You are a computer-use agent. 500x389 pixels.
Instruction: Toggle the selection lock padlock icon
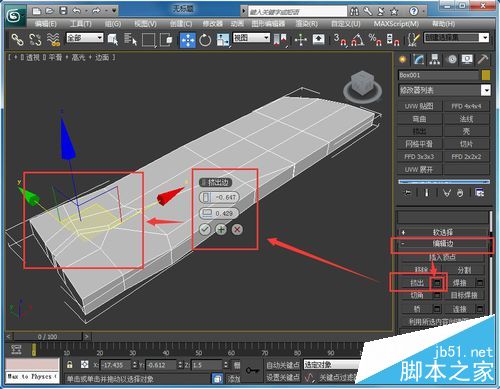point(70,364)
